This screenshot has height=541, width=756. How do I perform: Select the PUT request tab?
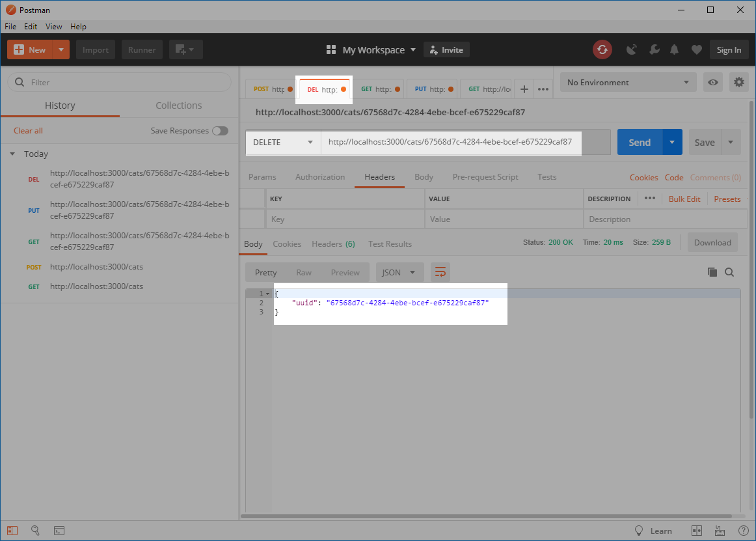pyautogui.click(x=433, y=89)
